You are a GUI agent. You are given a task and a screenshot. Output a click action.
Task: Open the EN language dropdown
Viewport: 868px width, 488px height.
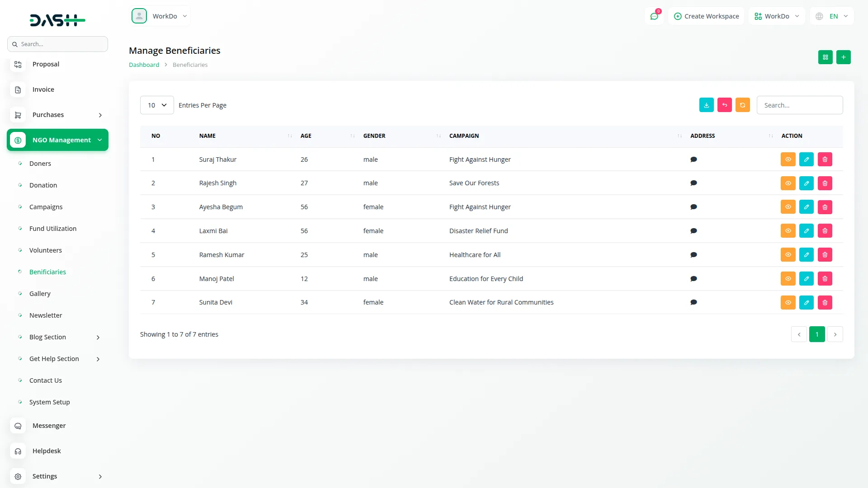(832, 16)
